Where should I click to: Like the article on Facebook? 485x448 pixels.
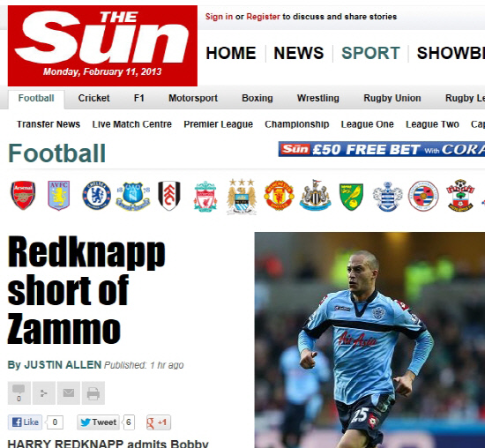[25, 422]
